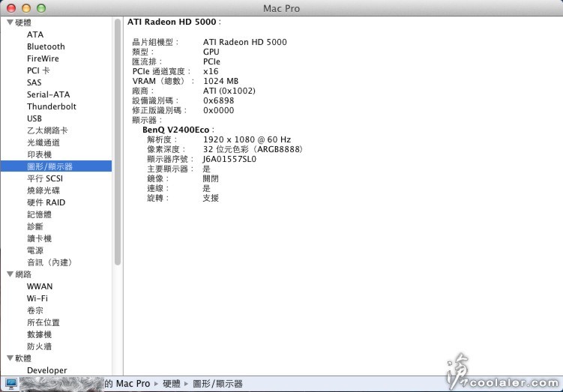Select Developer under software
The image size is (563, 392).
coord(46,370)
